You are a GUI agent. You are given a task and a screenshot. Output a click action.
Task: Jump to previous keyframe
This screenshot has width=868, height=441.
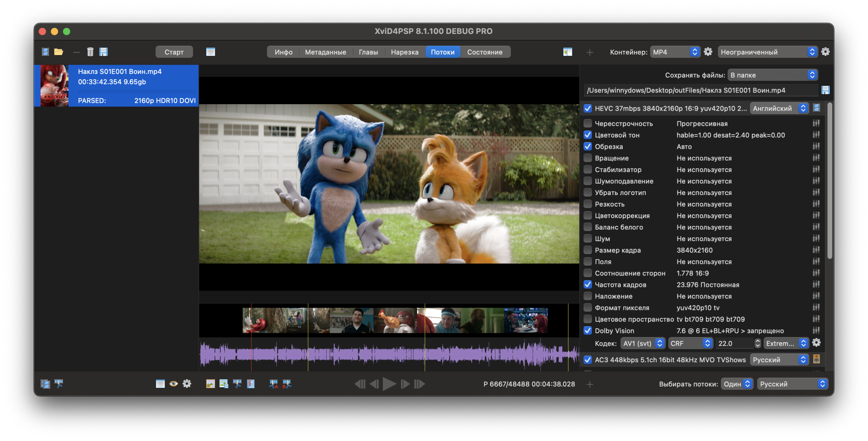pyautogui.click(x=360, y=384)
